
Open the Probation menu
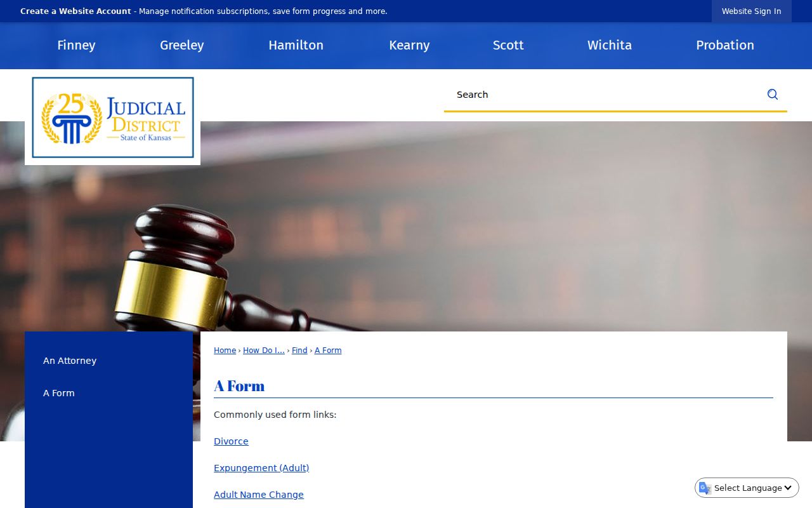(x=725, y=45)
